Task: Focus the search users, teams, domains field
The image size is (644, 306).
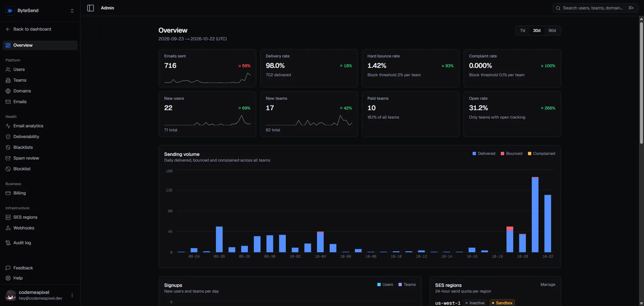Action: (x=595, y=8)
